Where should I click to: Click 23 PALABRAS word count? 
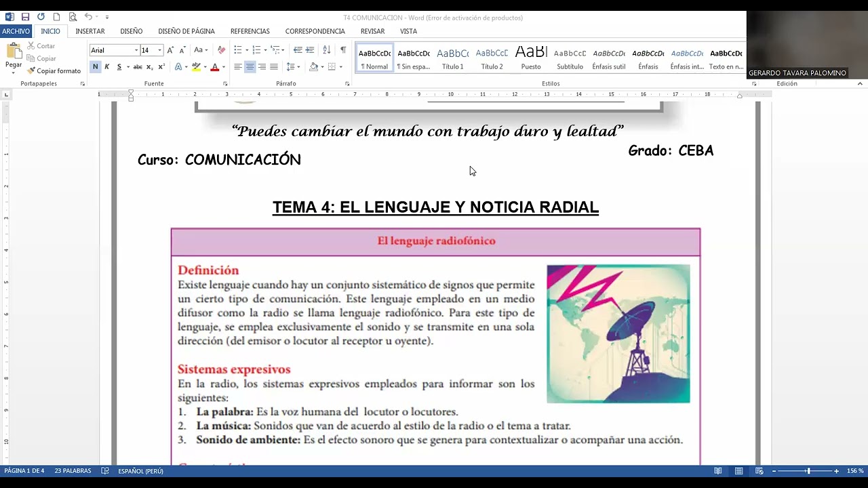click(x=73, y=471)
